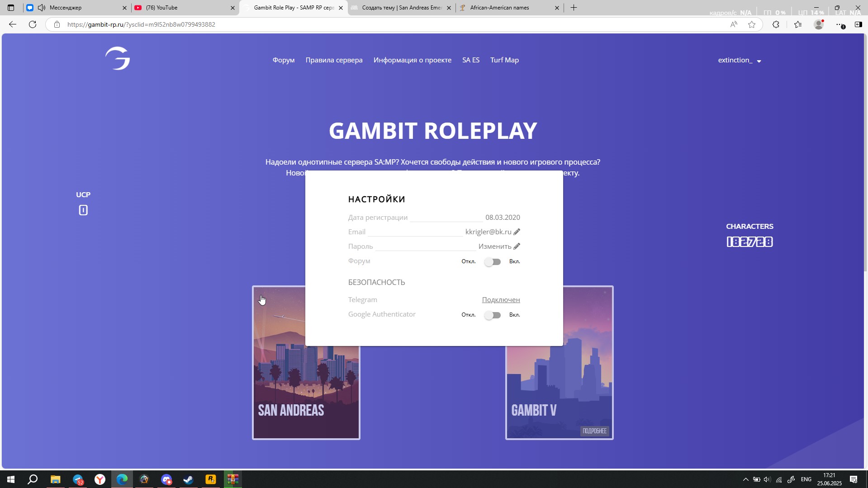This screenshot has height=488, width=868.
Task: Show hidden system tray icons
Action: pyautogui.click(x=746, y=479)
